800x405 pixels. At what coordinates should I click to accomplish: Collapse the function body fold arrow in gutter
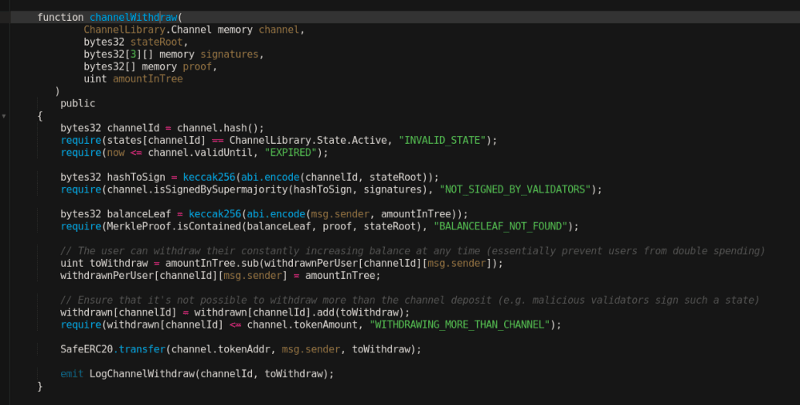point(4,116)
